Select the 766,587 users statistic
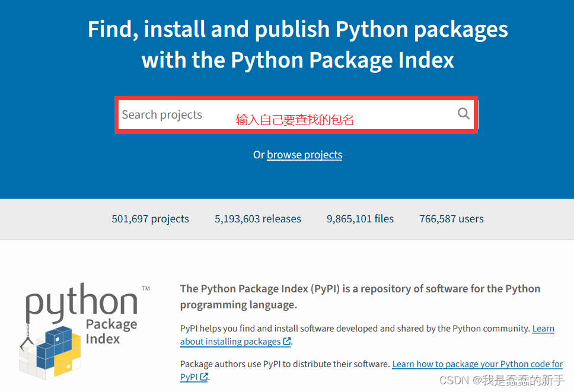 click(451, 219)
